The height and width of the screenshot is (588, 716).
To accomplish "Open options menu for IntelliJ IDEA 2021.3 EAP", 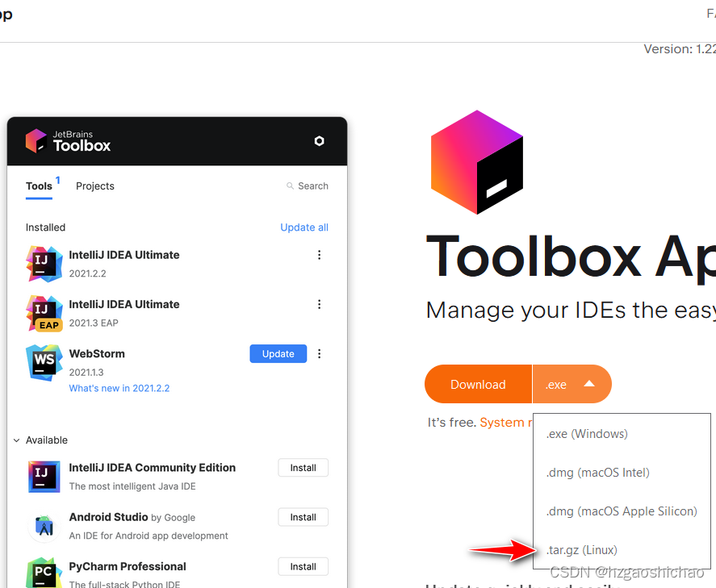I will tap(319, 304).
